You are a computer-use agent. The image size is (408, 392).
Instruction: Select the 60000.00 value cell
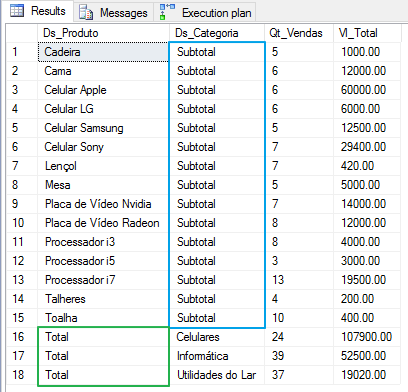click(x=367, y=90)
